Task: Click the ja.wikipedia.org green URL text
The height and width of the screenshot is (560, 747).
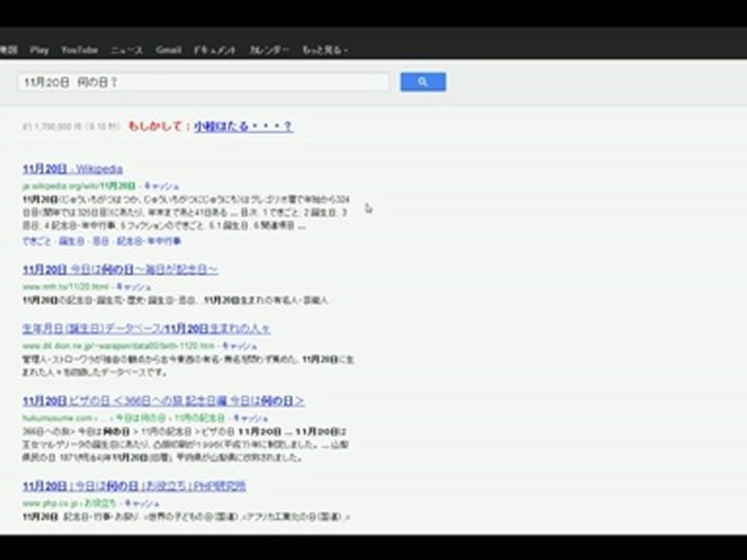Action: 79,186
